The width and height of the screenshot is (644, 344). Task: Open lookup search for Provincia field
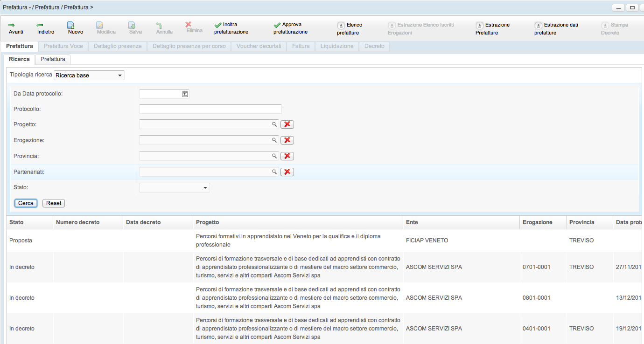pyautogui.click(x=274, y=156)
